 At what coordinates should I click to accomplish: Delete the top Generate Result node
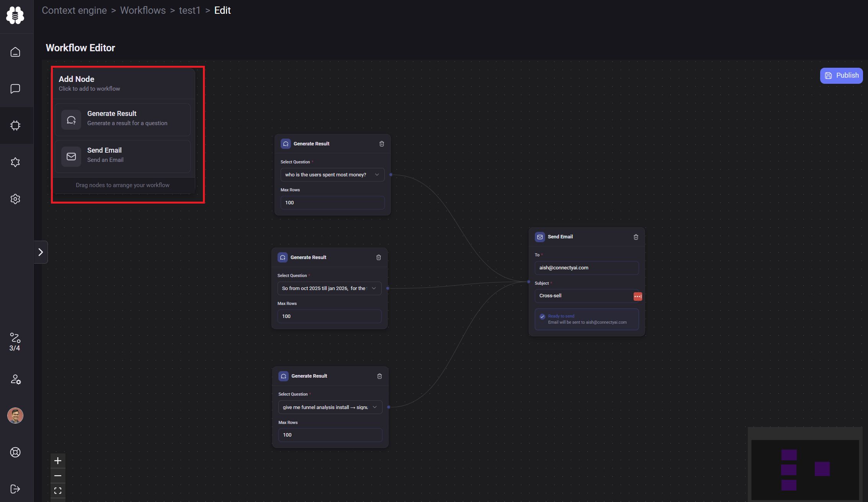click(x=382, y=144)
